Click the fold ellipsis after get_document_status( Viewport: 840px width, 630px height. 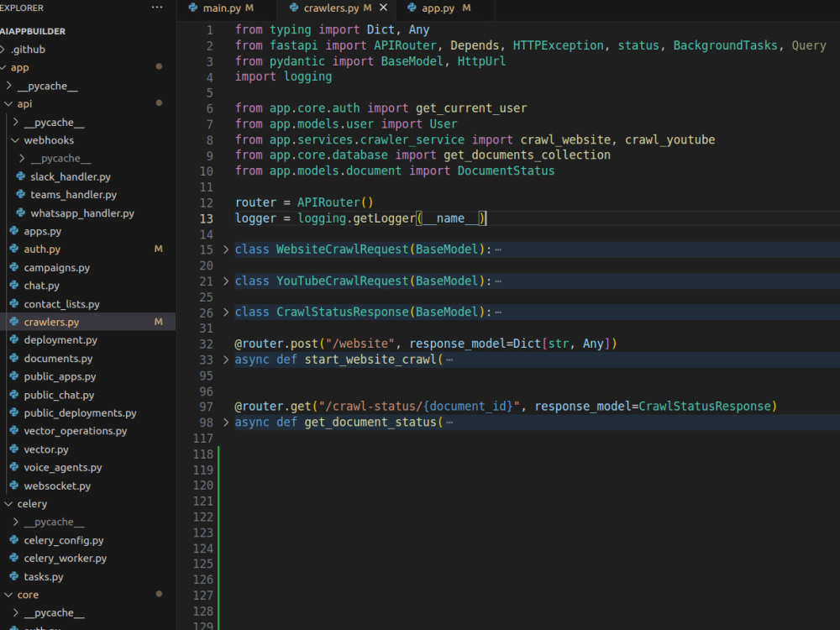click(449, 423)
